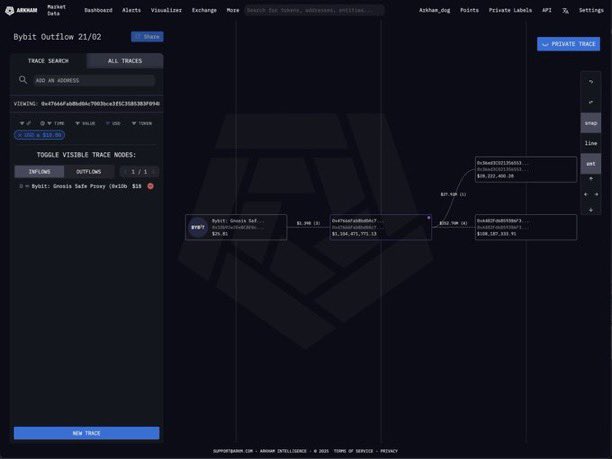The image size is (612, 459).
Task: Click the Bybit logo on the trace node
Action: [x=198, y=227]
